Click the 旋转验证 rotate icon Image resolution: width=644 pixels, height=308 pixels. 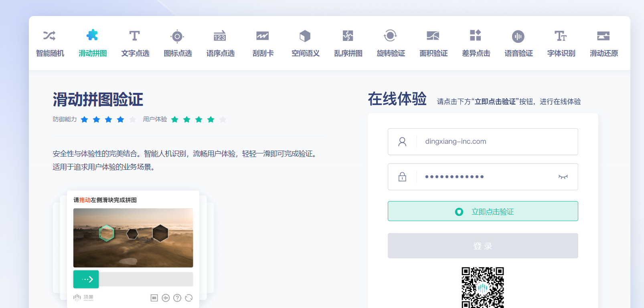[x=390, y=36]
